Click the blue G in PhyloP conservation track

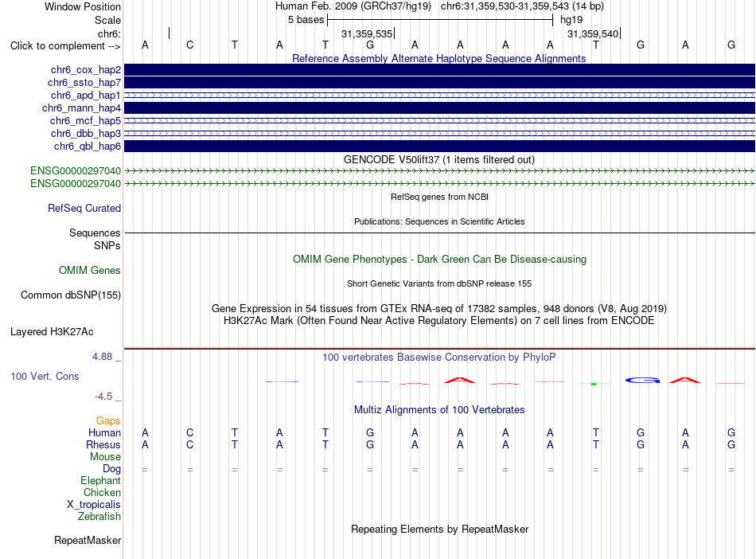642,381
